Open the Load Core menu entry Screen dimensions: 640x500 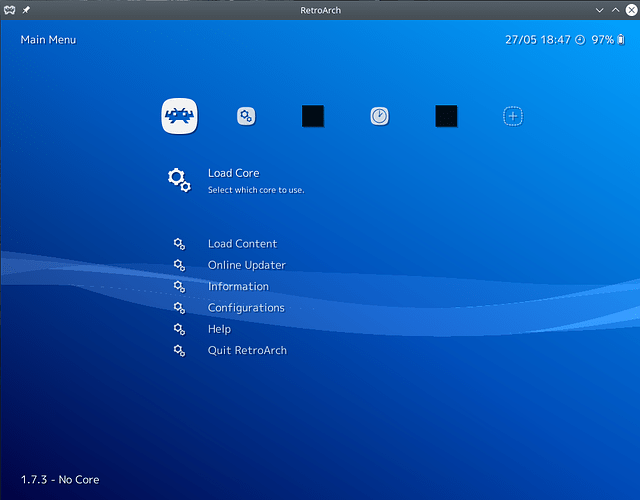233,173
